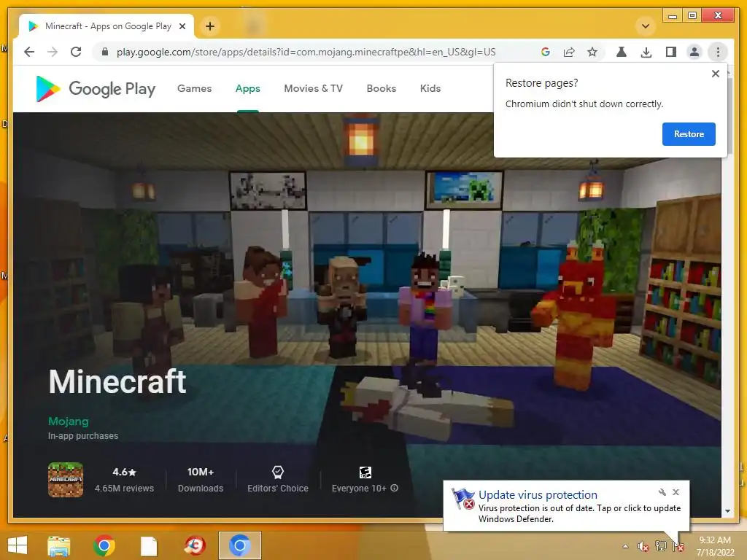Open Update virus protection notification
This screenshot has height=560, width=747.
[x=566, y=506]
